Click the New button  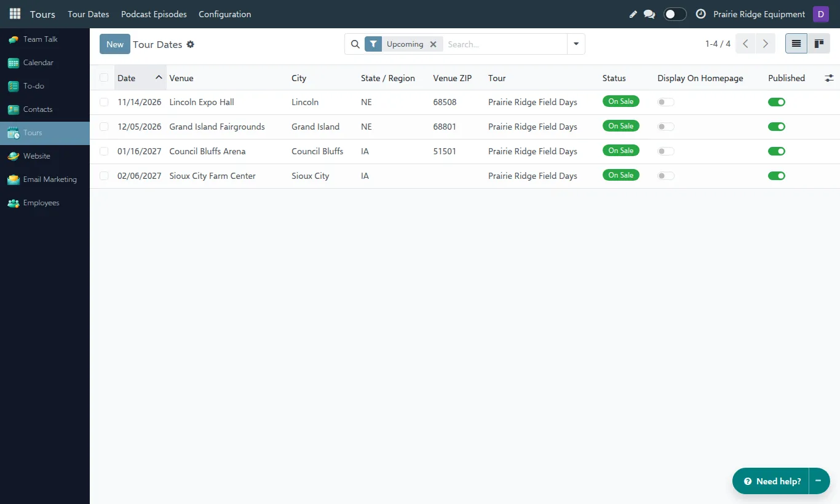coord(115,44)
